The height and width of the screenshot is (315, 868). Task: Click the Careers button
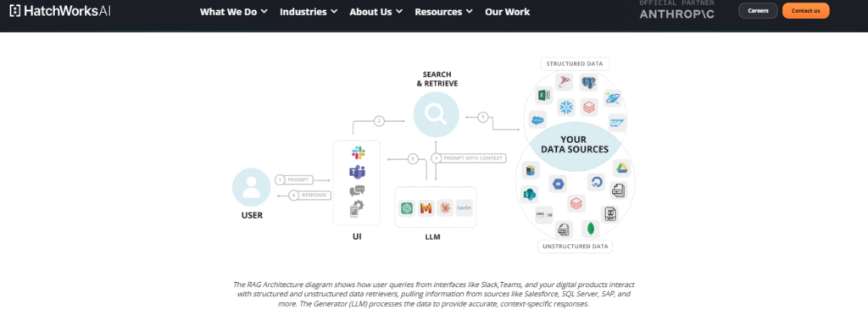point(758,10)
